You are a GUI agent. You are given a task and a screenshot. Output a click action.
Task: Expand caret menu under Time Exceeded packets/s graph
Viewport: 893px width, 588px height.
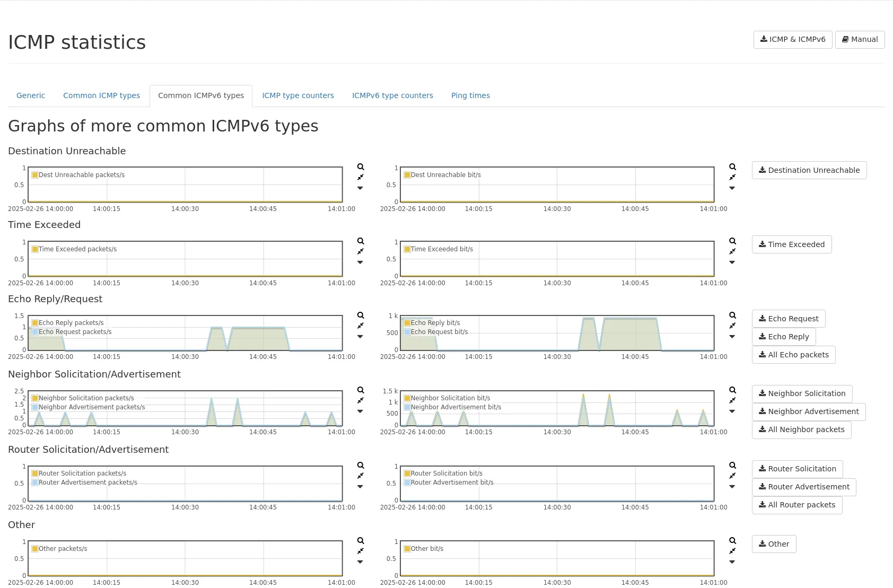[361, 262]
